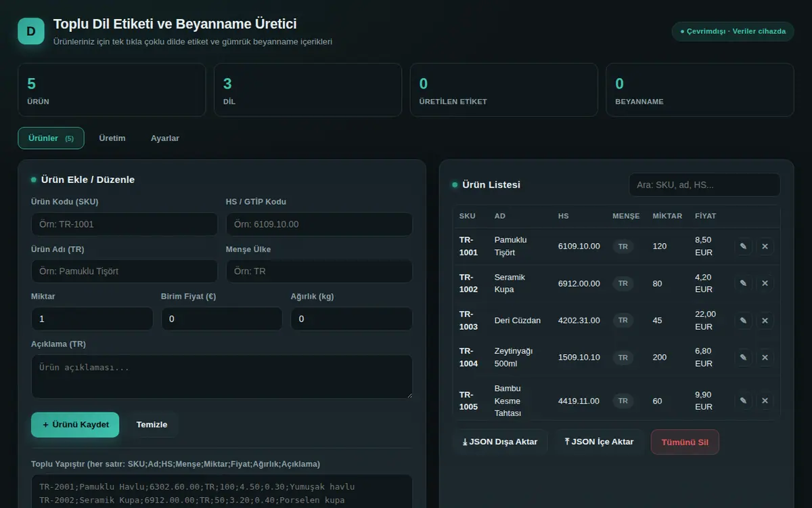The height and width of the screenshot is (508, 812).
Task: Click the green D app logo
Action: point(31,31)
